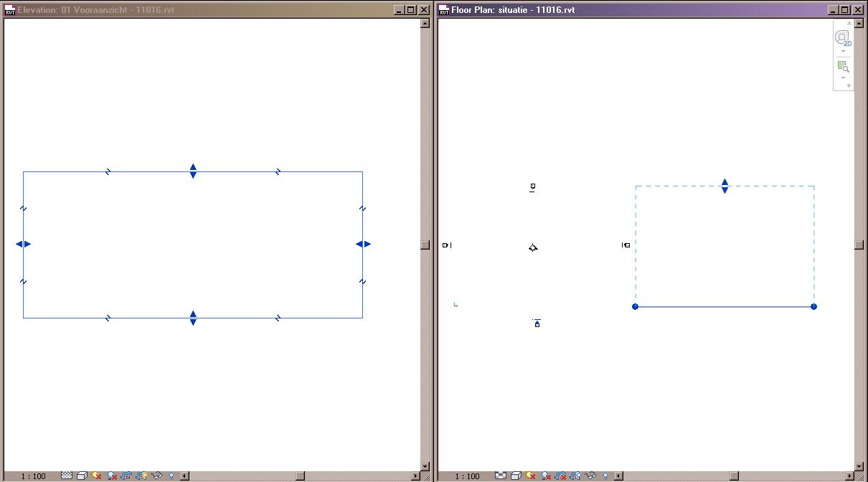Toggle Reveal Hidden Elements lightbulb in Elevation view
Viewport: 868px width, 482px height.
pyautogui.click(x=171, y=476)
